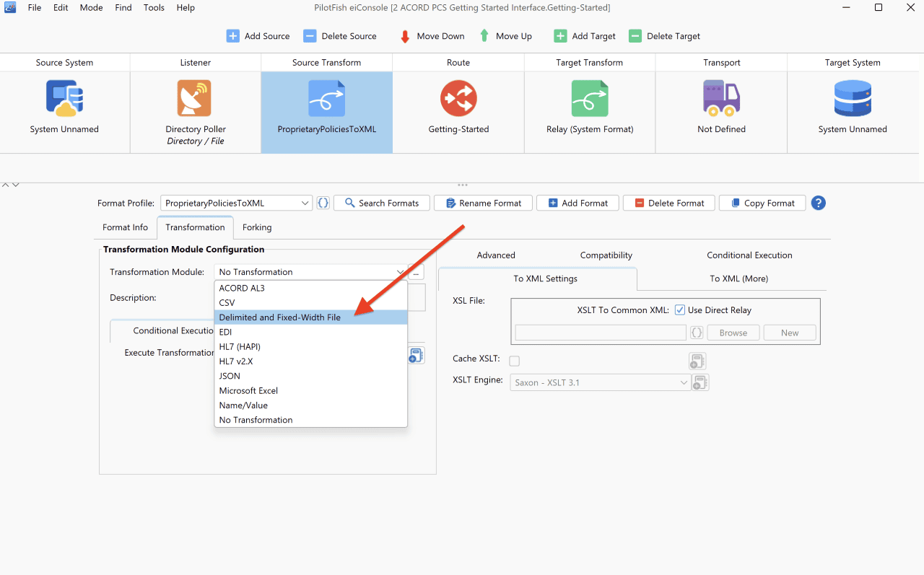This screenshot has height=575, width=924.
Task: Open the Compatibility tab
Action: coord(606,255)
